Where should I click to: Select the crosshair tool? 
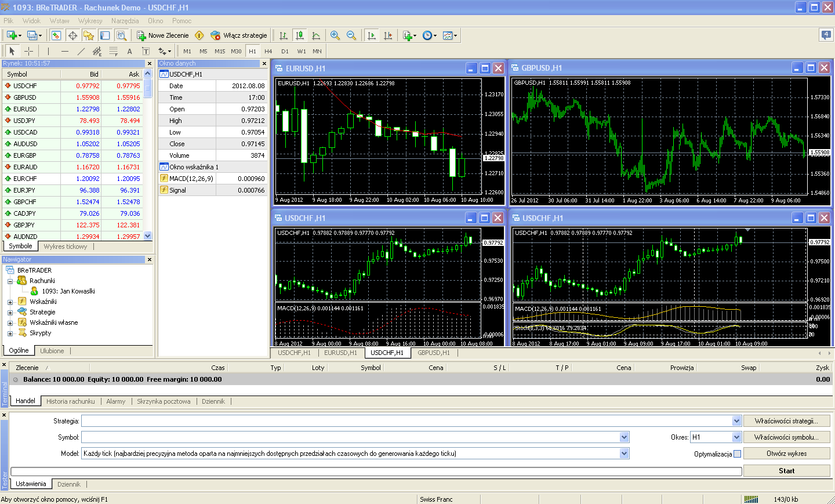[28, 51]
